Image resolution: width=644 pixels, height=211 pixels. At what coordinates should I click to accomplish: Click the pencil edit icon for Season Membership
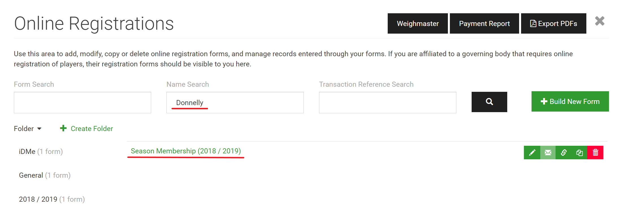tap(532, 153)
